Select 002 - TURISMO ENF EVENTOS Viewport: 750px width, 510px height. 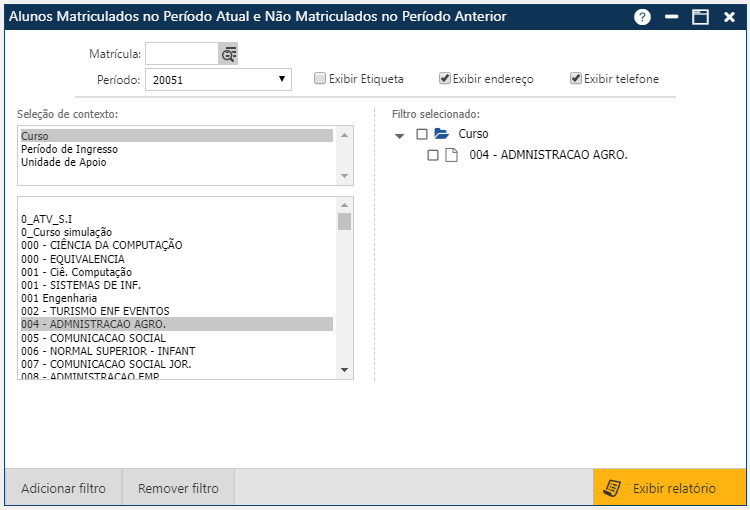[x=176, y=311]
